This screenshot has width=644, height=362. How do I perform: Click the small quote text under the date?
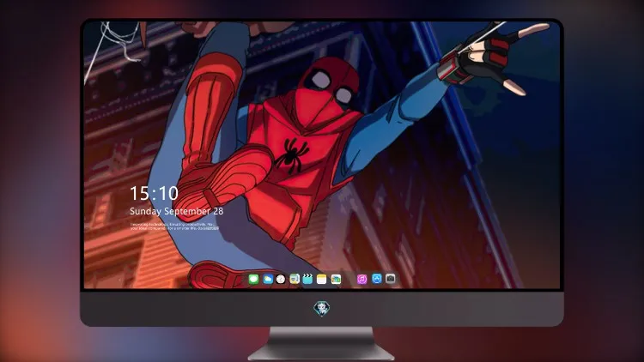tap(174, 226)
